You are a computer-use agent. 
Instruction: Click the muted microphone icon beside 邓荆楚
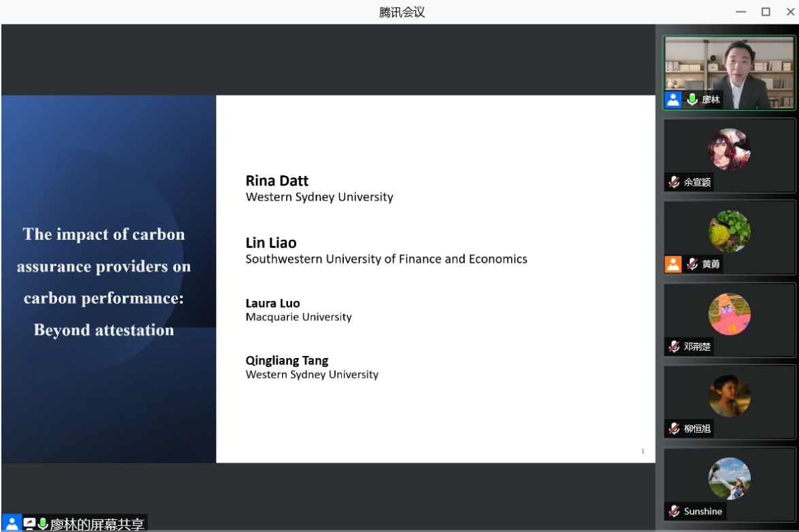(674, 347)
